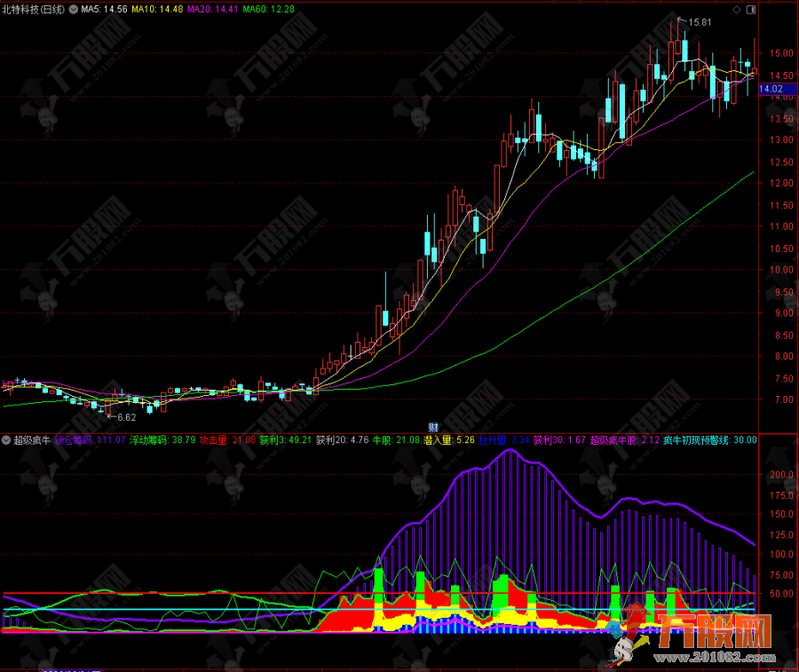Click the diamond icon at top right
This screenshot has width=799, height=672.
click(x=737, y=10)
